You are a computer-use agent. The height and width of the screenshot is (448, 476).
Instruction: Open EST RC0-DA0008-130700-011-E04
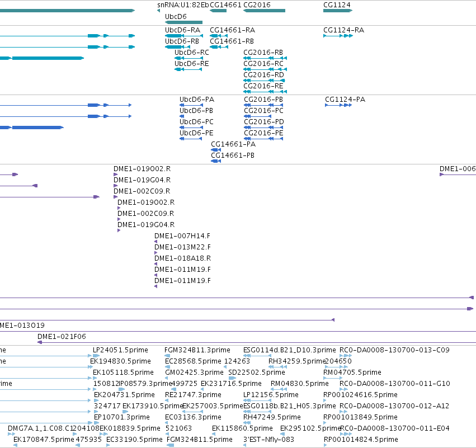pos(395,428)
